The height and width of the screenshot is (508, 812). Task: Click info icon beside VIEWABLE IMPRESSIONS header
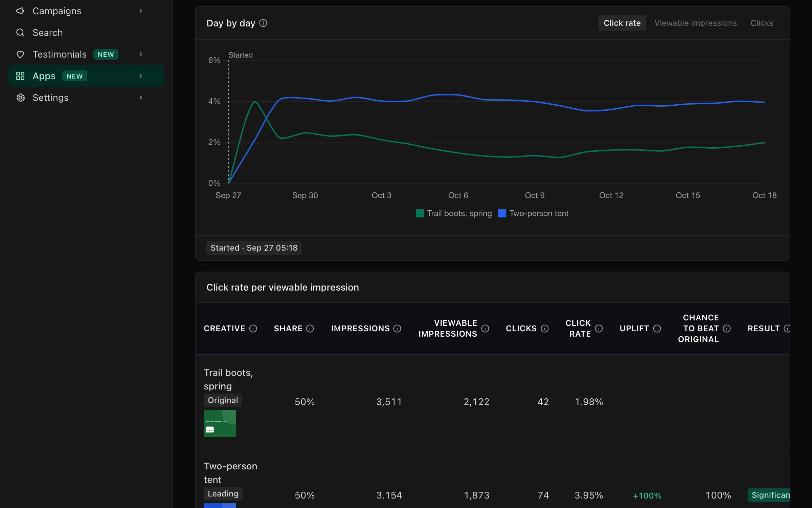coord(485,329)
